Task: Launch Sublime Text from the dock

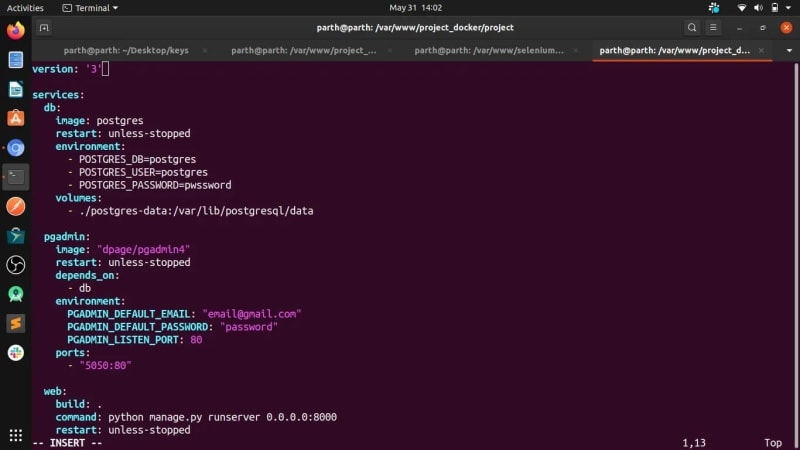Action: coord(16,323)
